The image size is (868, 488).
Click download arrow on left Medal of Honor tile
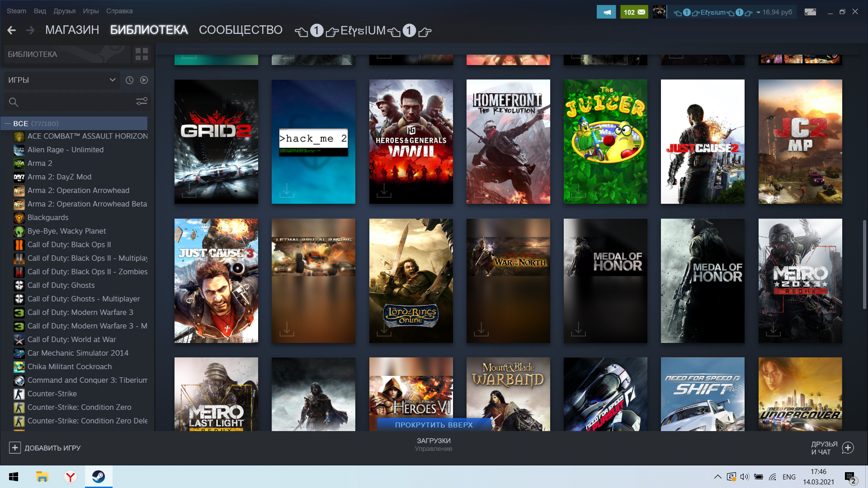tap(578, 329)
